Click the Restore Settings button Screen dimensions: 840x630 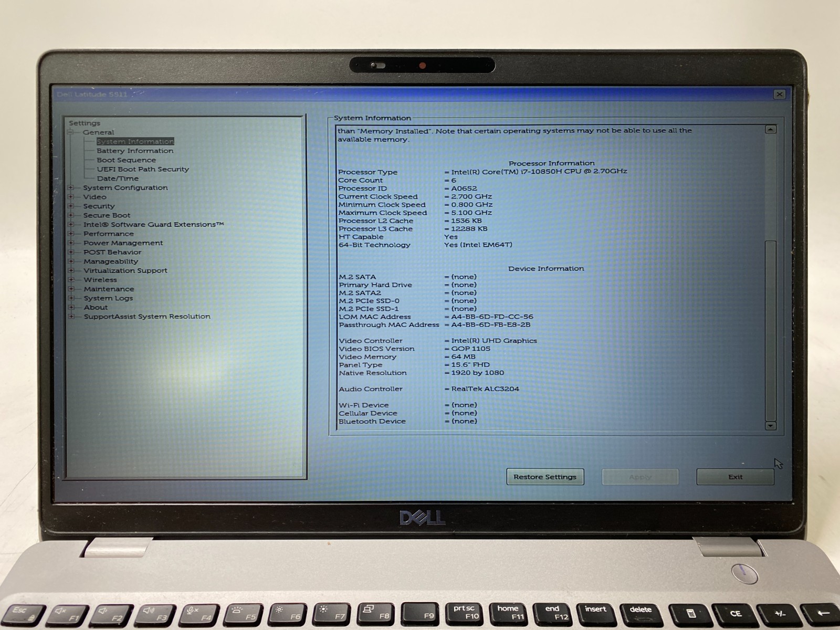click(x=545, y=477)
